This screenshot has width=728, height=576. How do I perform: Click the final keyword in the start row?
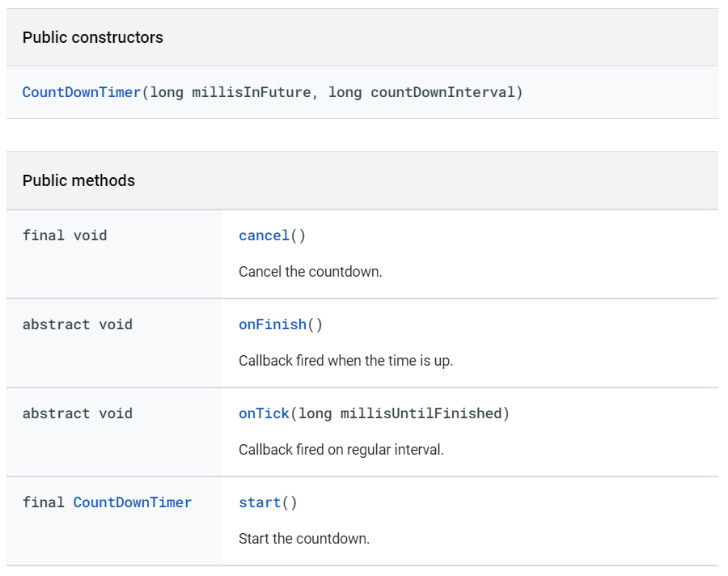point(44,502)
